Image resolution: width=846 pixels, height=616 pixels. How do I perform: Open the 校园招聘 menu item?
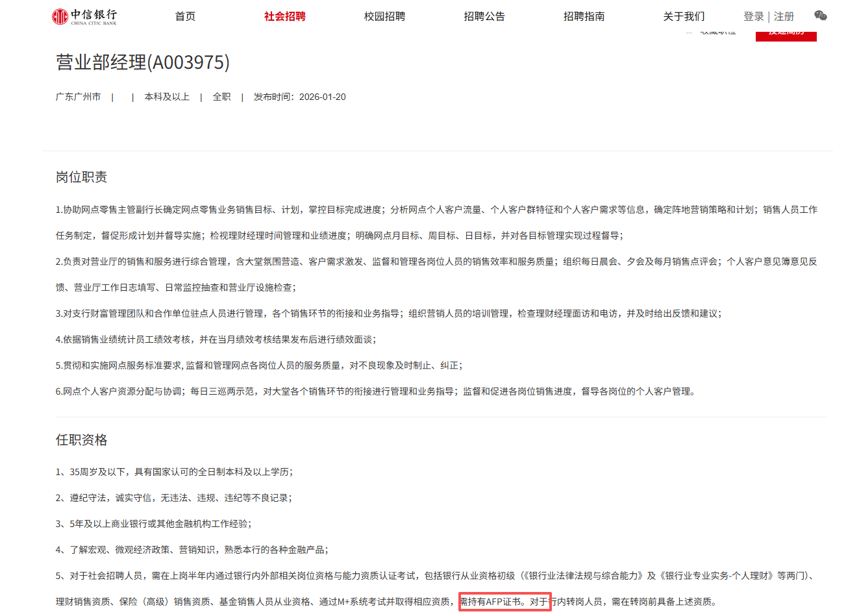click(x=384, y=16)
